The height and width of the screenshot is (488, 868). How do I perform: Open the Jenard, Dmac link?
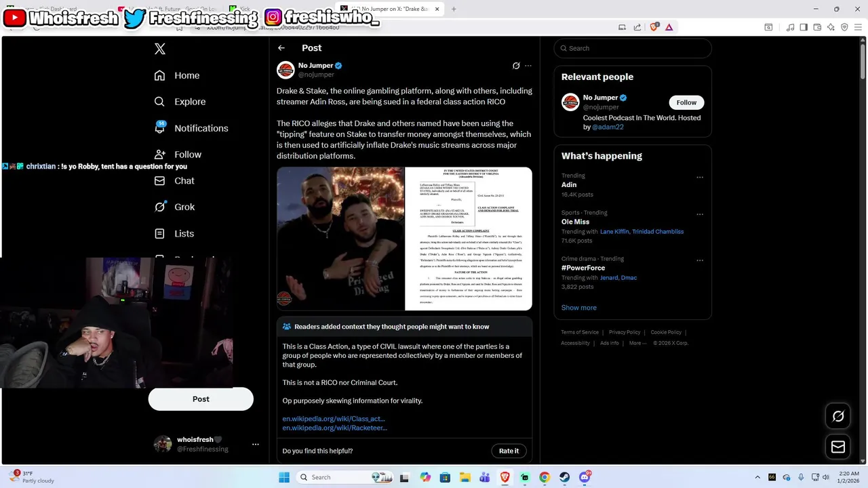[x=618, y=278]
